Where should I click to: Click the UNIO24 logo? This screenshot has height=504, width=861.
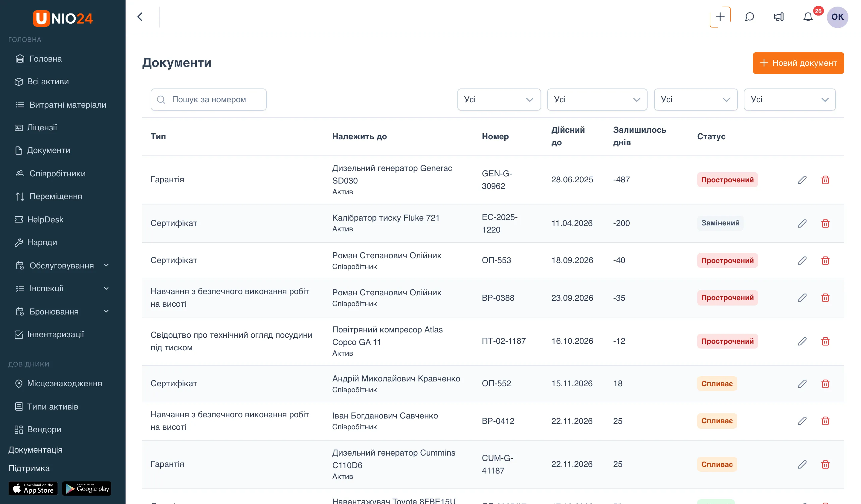tap(62, 18)
